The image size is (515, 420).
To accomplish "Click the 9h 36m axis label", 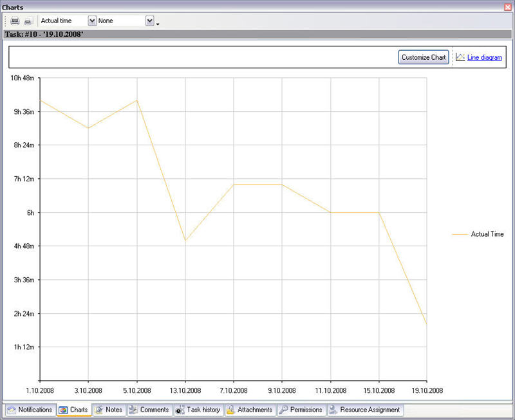I will (x=24, y=111).
